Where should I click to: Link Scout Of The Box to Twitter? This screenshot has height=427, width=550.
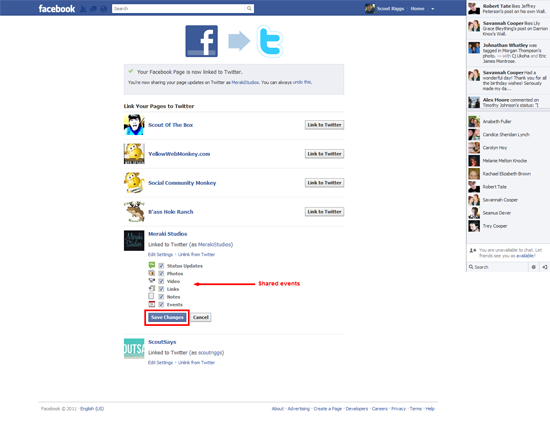pos(324,125)
